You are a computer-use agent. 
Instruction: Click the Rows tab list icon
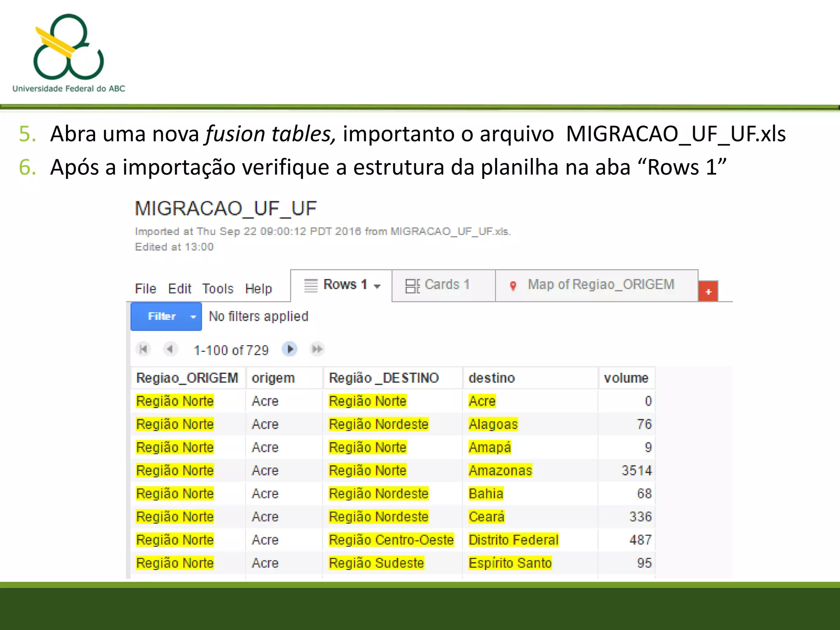pos(311,285)
